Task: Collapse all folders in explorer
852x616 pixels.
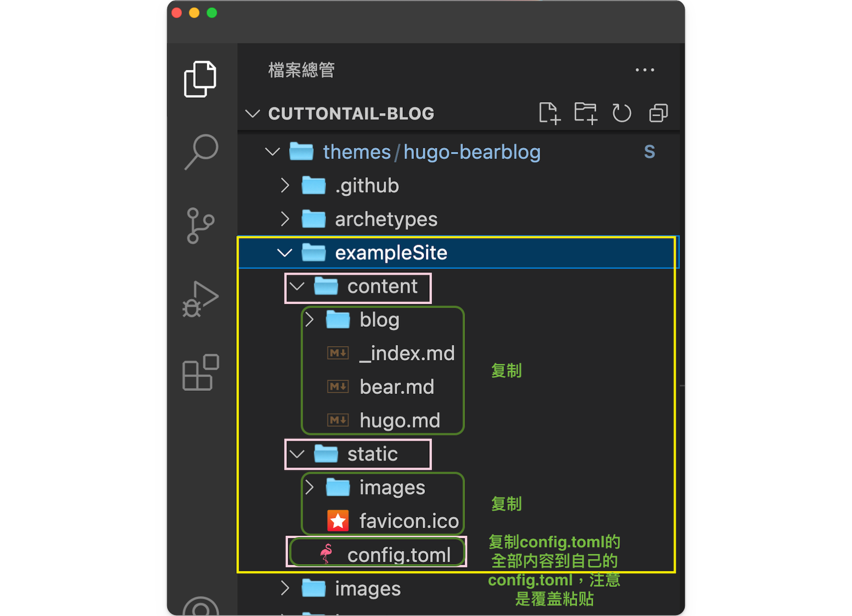Action: [658, 113]
